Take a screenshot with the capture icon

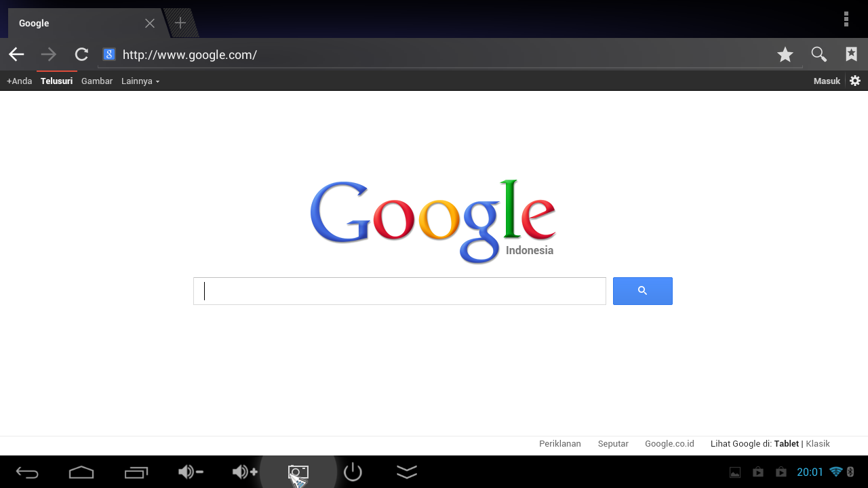coord(298,472)
